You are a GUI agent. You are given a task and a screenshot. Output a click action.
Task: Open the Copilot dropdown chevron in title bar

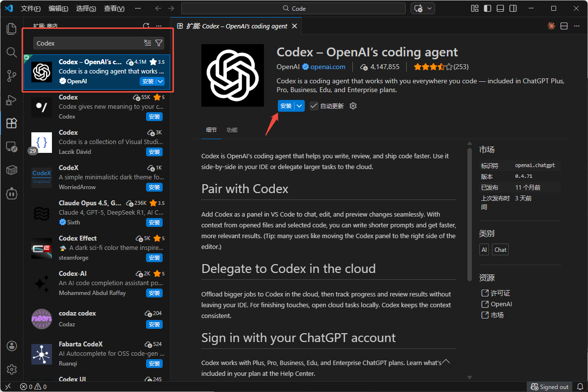(x=430, y=8)
